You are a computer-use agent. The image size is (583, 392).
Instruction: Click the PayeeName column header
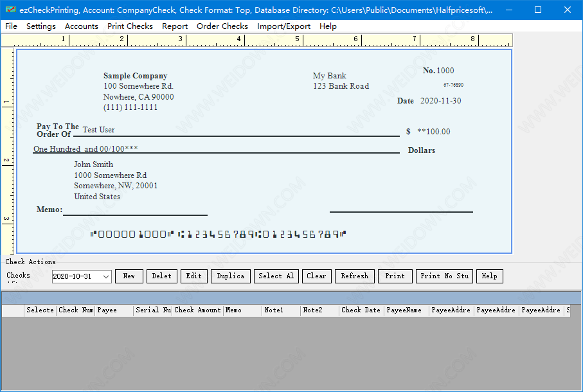pyautogui.click(x=406, y=310)
